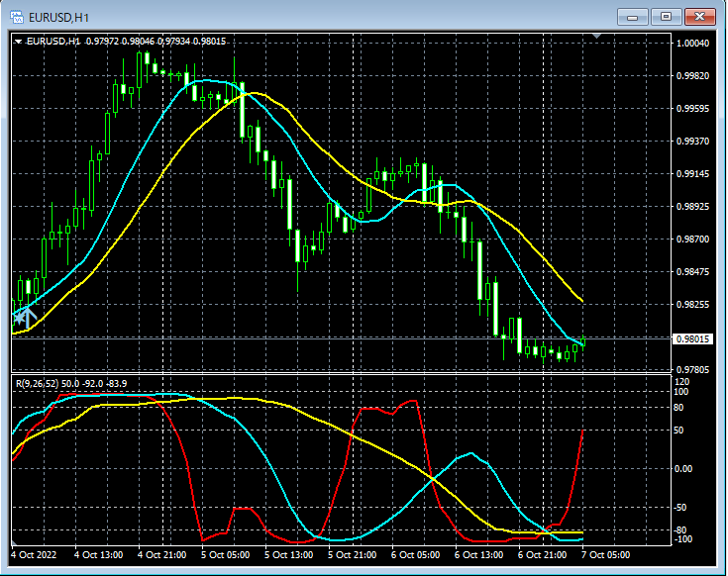Click the R(9,26,52) indicator label
The image size is (728, 576).
tap(71, 384)
